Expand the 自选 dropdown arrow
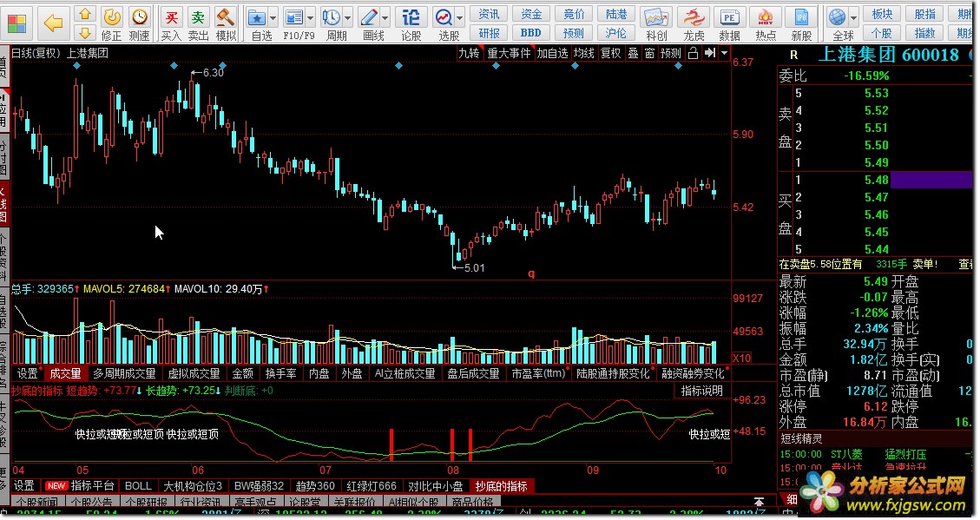Screen dimensions: 980x520 [x=273, y=17]
